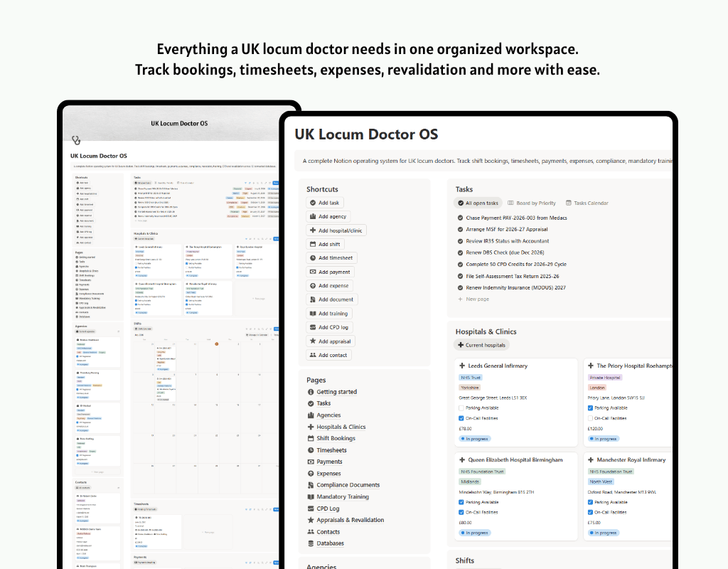Viewport: 728px width, 569px height.
Task: Click UK Locum Doctor OS heading in back window
Action: click(x=98, y=156)
